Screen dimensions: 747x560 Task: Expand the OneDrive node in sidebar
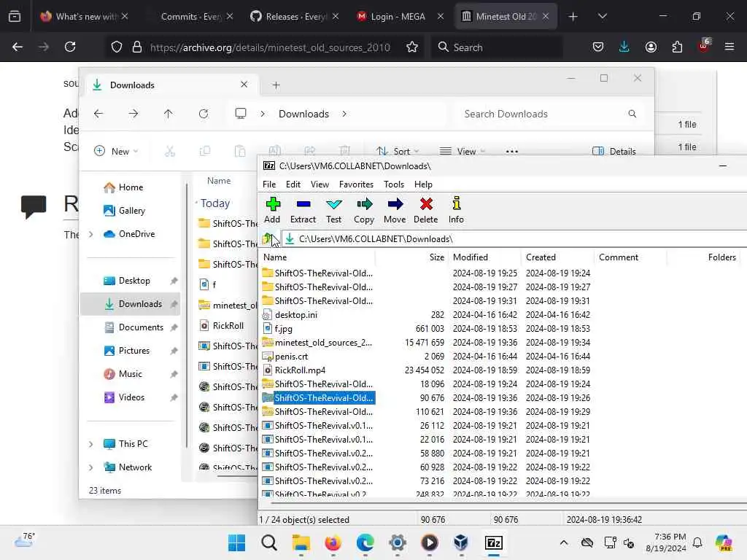(91, 234)
